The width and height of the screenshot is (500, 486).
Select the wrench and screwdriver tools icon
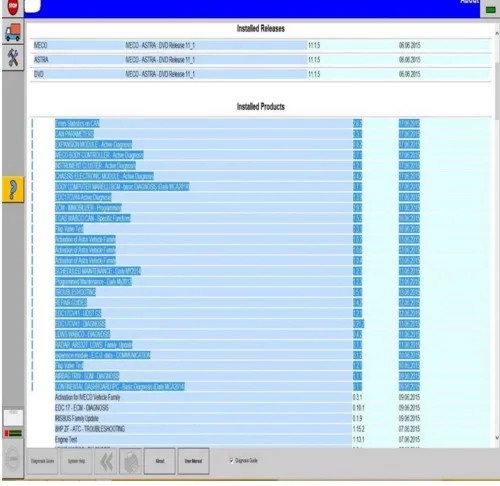click(x=13, y=57)
